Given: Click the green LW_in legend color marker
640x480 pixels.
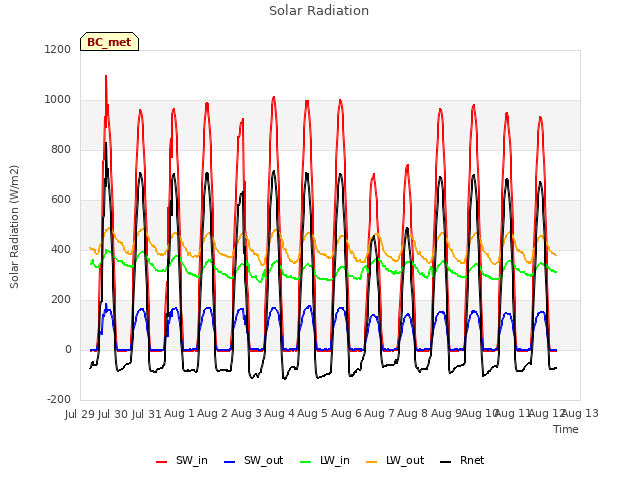Looking at the screenshot, I should click(306, 462).
